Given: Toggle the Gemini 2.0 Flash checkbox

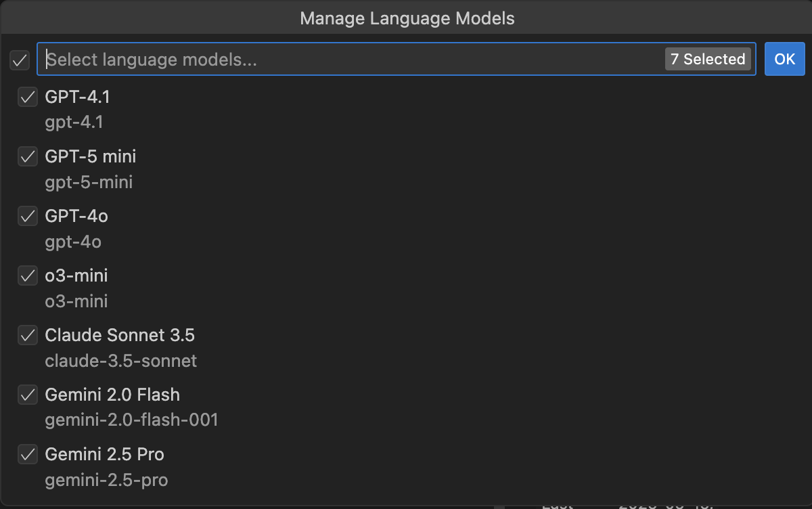Looking at the screenshot, I should point(28,395).
